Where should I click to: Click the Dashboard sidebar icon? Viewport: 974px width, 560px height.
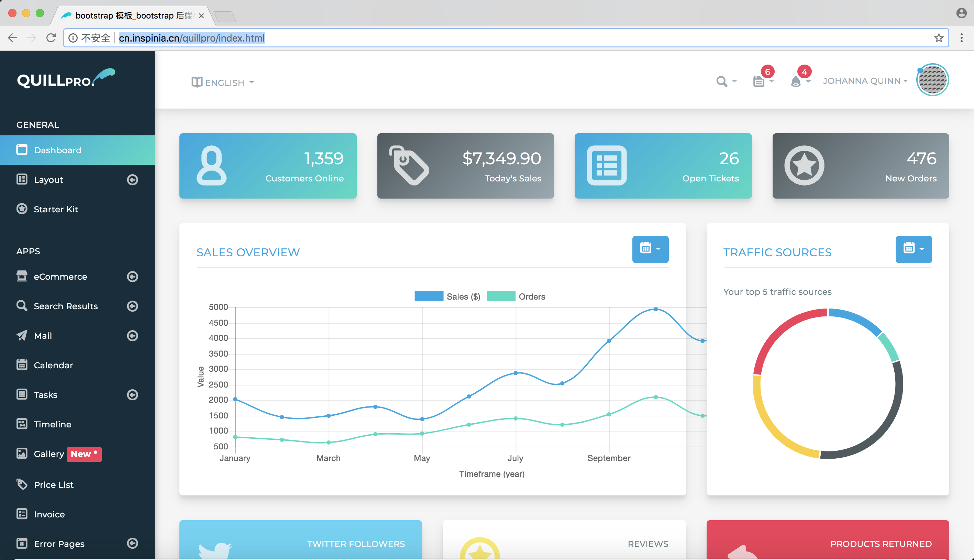(x=21, y=149)
